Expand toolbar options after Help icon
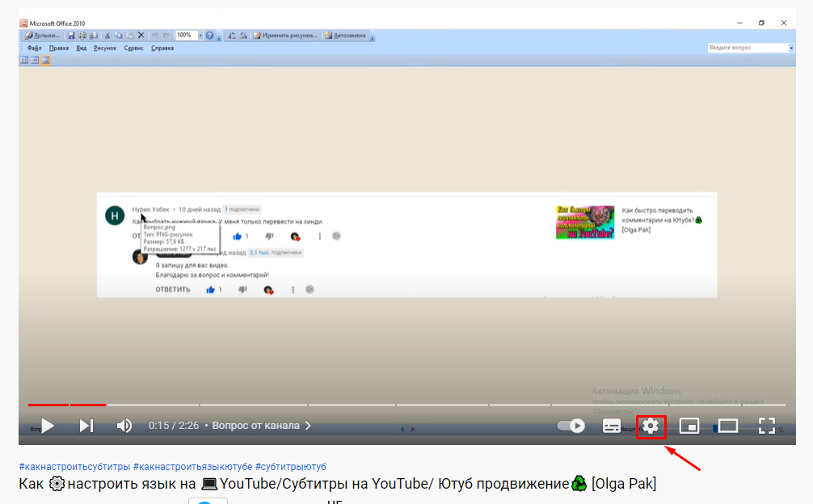The width and height of the screenshot is (813, 504). [219, 37]
